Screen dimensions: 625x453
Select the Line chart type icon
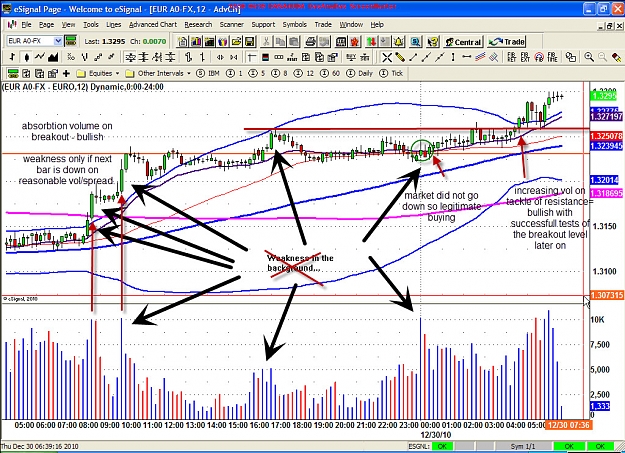point(39,57)
